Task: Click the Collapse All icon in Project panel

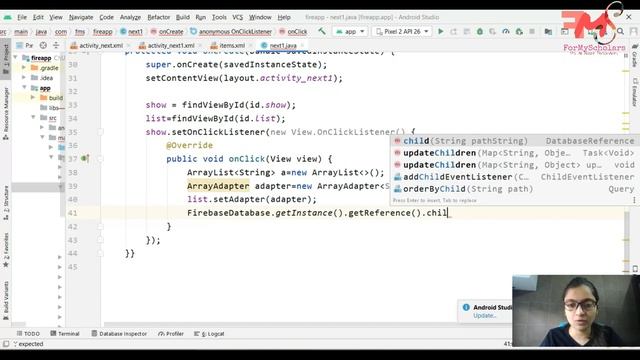Action: click(x=56, y=45)
